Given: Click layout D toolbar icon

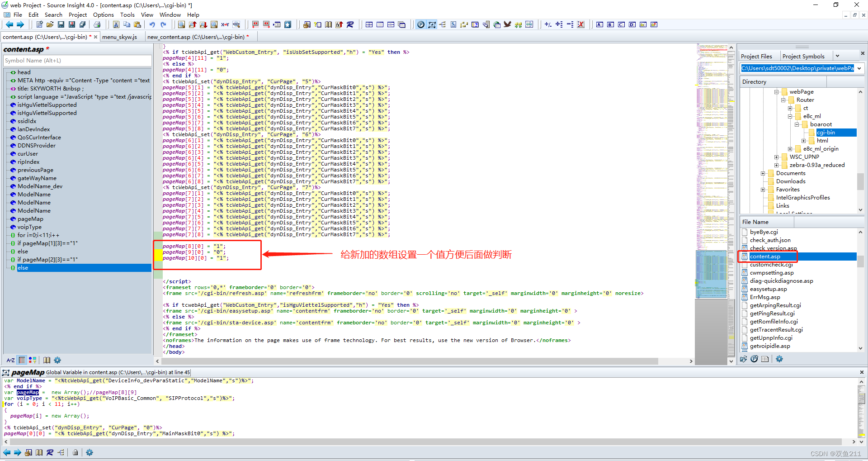Looking at the screenshot, I should [x=632, y=24].
